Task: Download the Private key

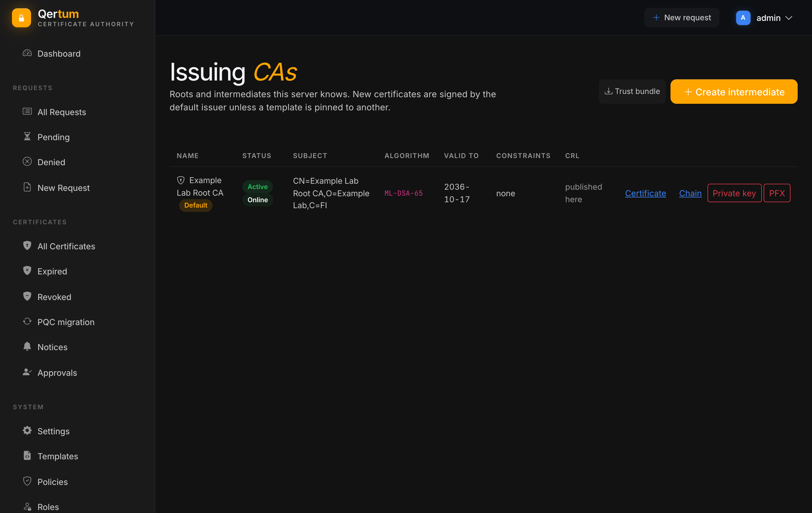Action: [734, 193]
